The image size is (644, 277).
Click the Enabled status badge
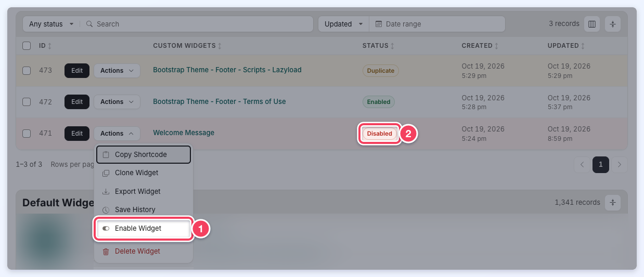pos(379,102)
